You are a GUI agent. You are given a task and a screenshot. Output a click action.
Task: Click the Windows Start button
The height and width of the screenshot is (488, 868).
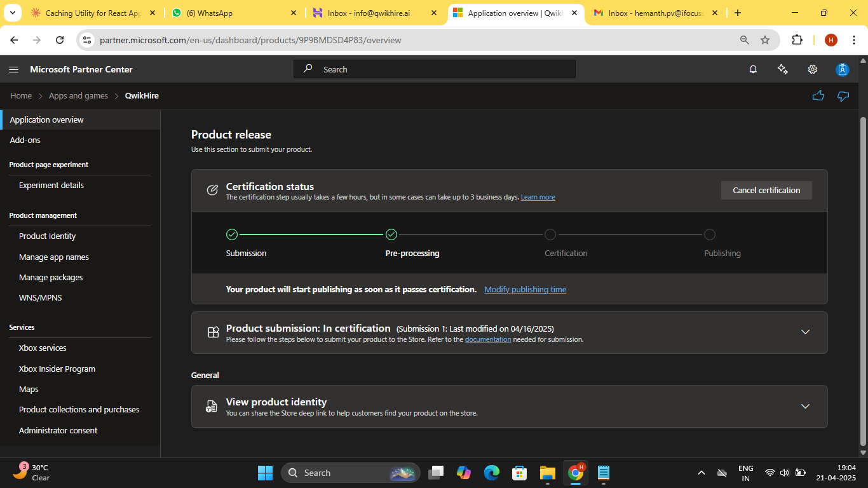(x=265, y=473)
